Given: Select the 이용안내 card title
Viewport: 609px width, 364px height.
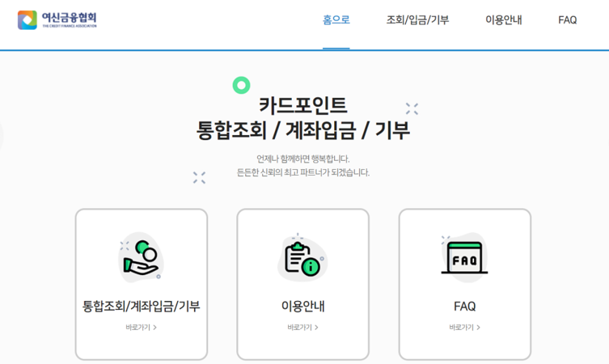Looking at the screenshot, I should coord(303,306).
